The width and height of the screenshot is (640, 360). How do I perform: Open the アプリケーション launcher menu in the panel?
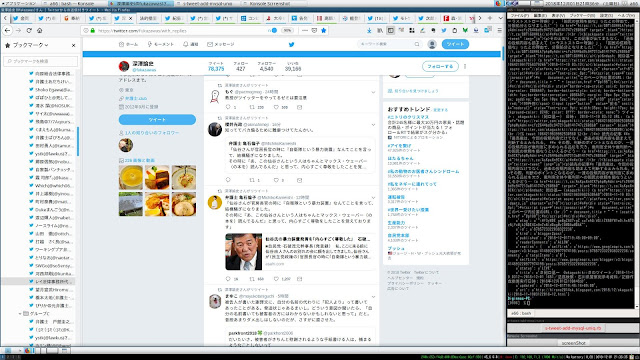pos(18,3)
